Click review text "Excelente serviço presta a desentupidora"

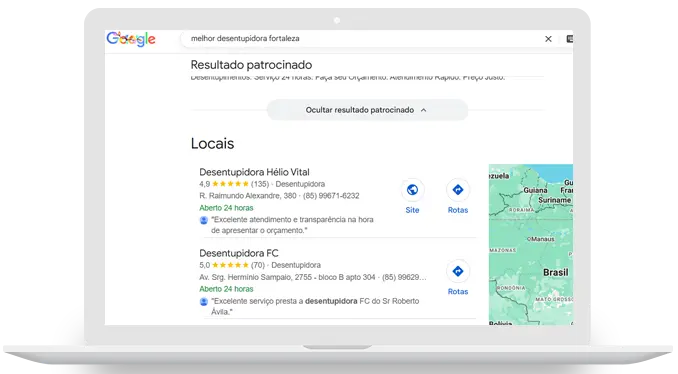point(315,306)
